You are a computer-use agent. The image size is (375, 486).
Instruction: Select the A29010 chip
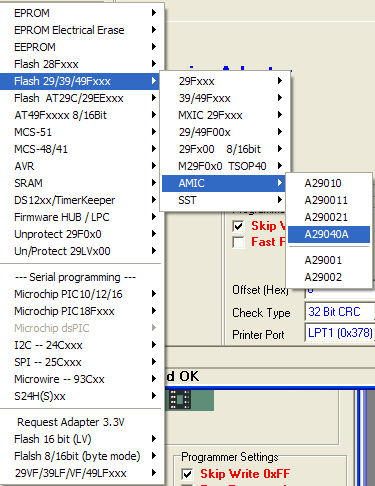point(329,183)
